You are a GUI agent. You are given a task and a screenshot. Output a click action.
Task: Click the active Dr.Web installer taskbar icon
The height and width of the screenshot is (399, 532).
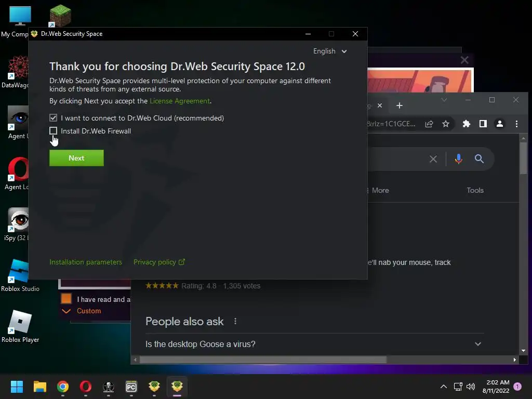[177, 387]
